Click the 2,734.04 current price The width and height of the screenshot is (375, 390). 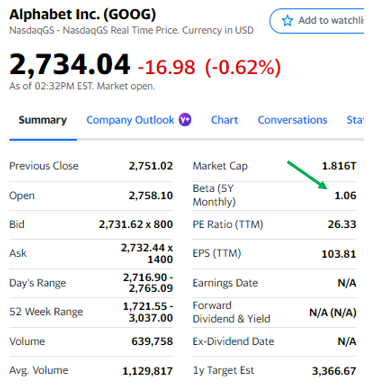pyautogui.click(x=70, y=64)
